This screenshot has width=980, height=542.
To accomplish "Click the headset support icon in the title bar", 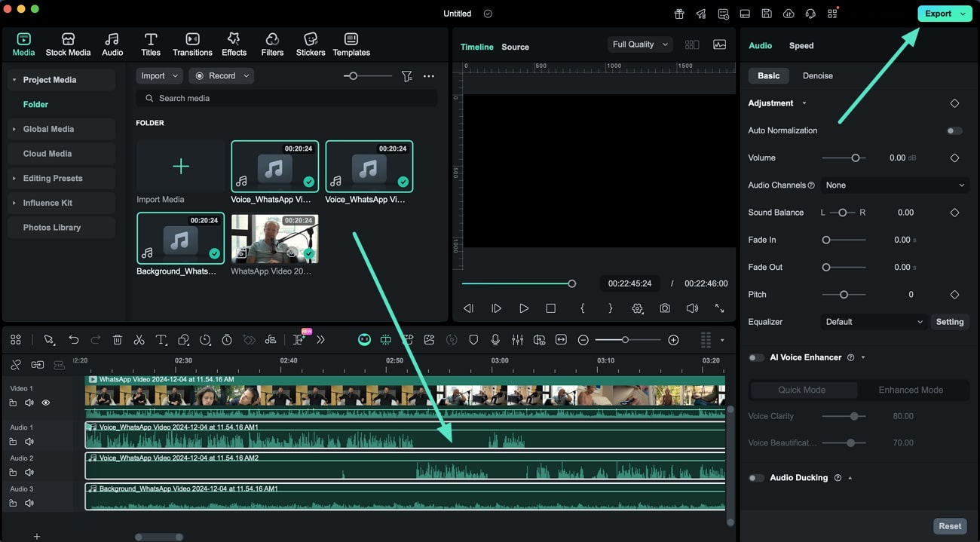I will point(809,13).
